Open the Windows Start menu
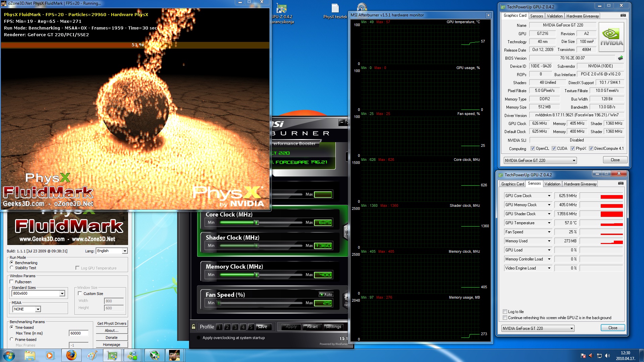The image size is (644, 362). (x=9, y=355)
